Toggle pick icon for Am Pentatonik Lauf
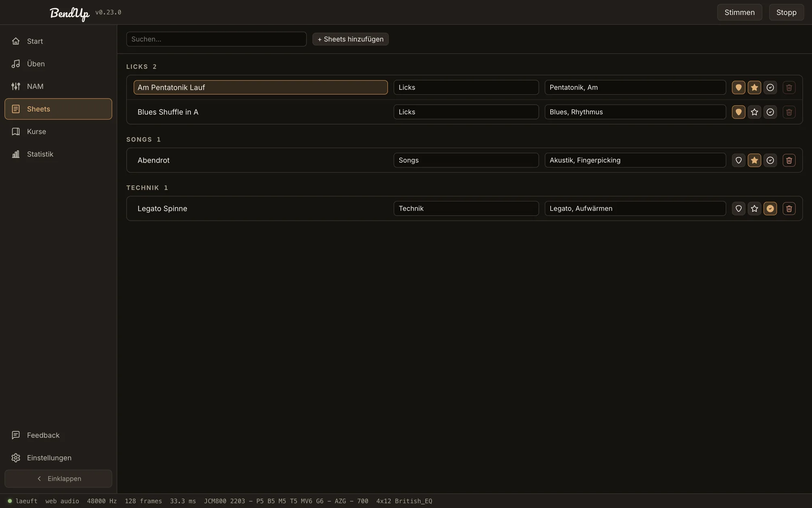 point(739,87)
